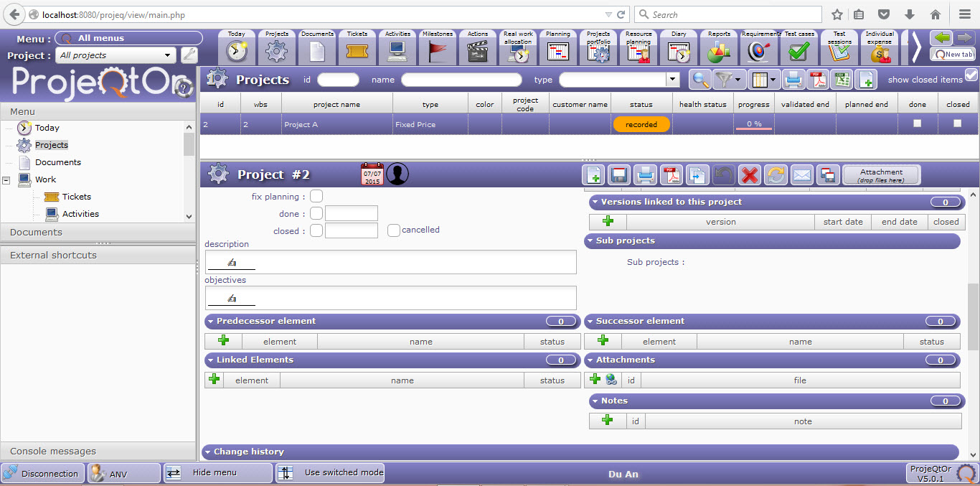Click the project name filter field
The height and width of the screenshot is (486, 980).
pyautogui.click(x=461, y=80)
